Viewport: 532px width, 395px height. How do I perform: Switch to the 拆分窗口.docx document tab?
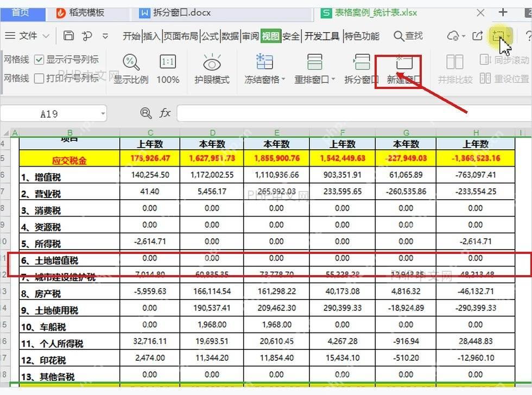pos(176,13)
